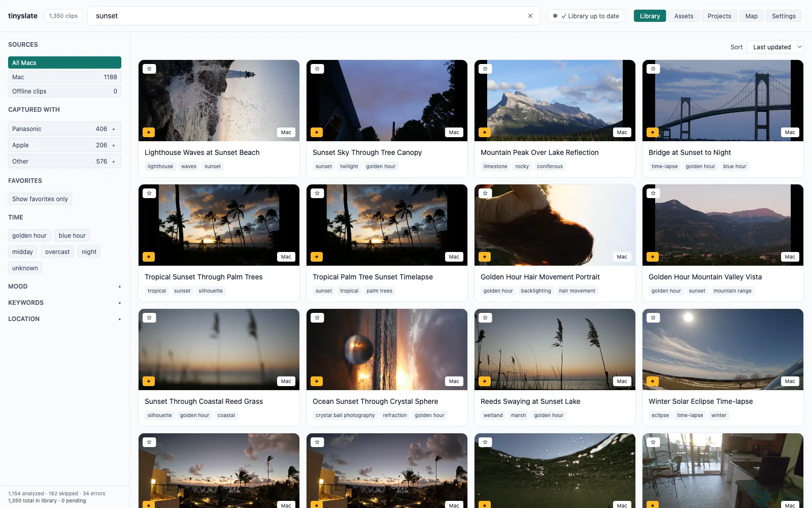Star the Sunset Through Coastal Reed Grass clip

(x=149, y=317)
